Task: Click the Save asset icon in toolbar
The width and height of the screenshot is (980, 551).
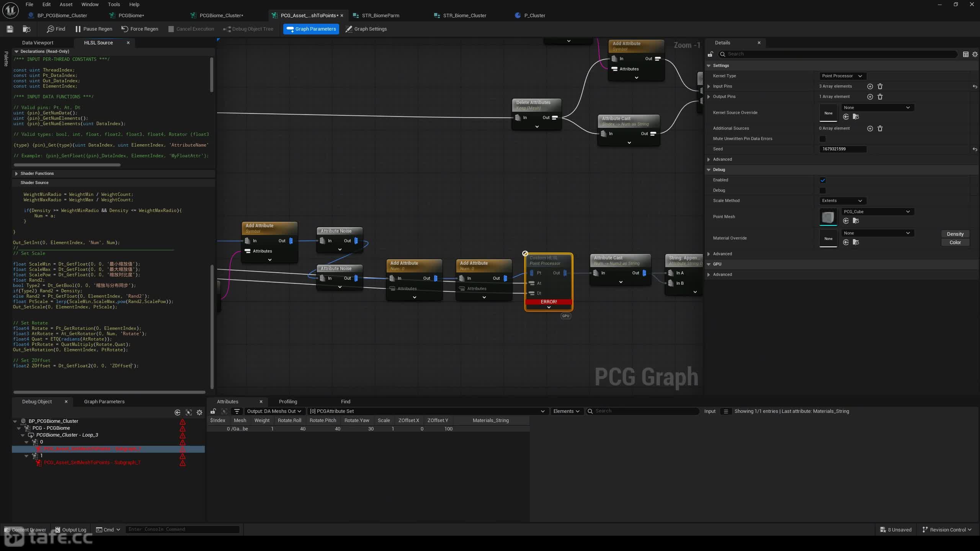Action: [10, 29]
